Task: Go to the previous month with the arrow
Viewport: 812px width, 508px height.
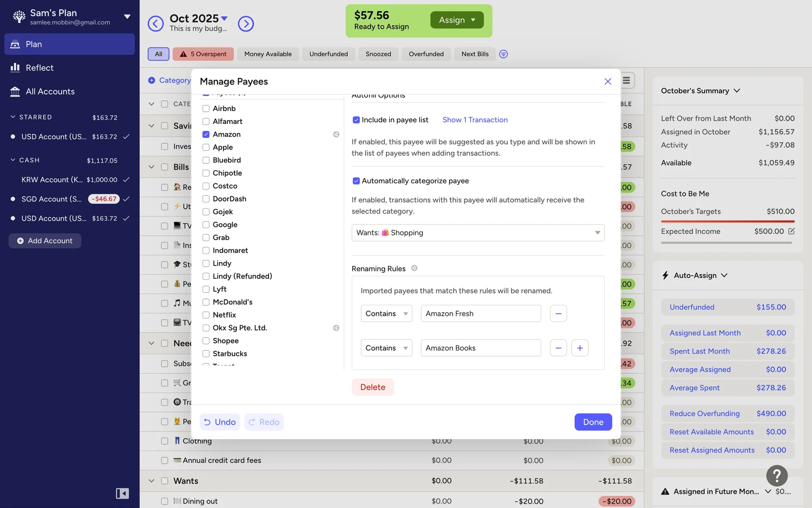Action: (x=155, y=24)
